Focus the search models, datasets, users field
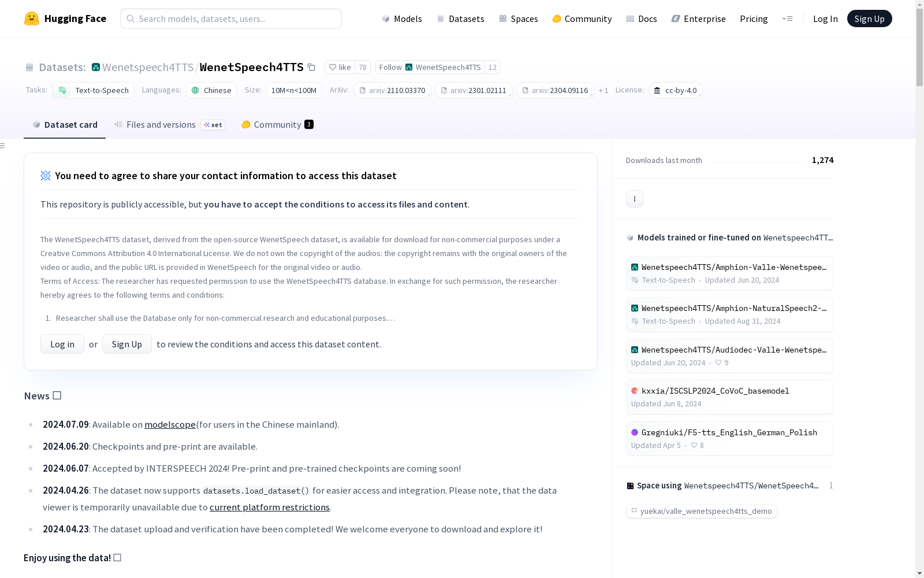 tap(231, 18)
